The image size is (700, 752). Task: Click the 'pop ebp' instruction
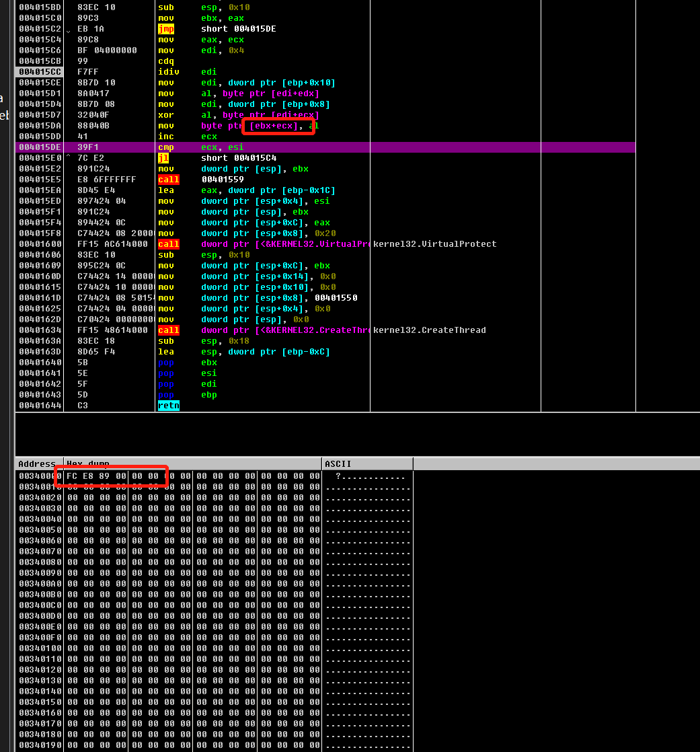[x=187, y=395]
